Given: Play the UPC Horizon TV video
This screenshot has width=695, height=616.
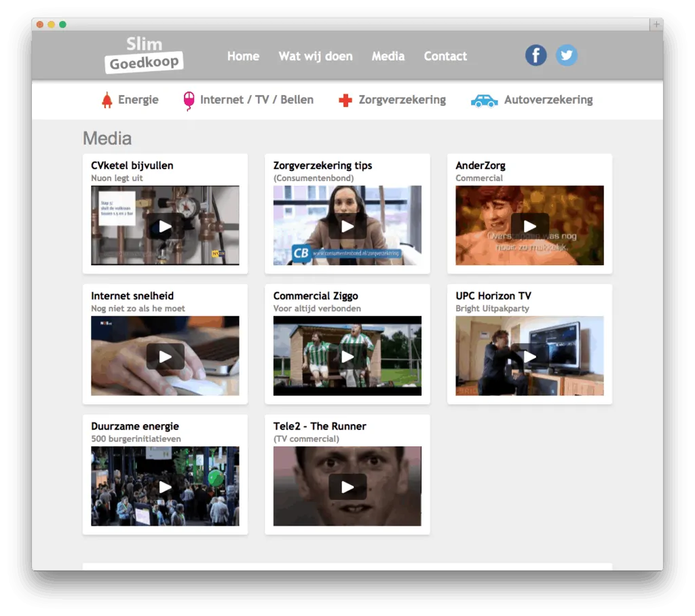Looking at the screenshot, I should pos(529,356).
